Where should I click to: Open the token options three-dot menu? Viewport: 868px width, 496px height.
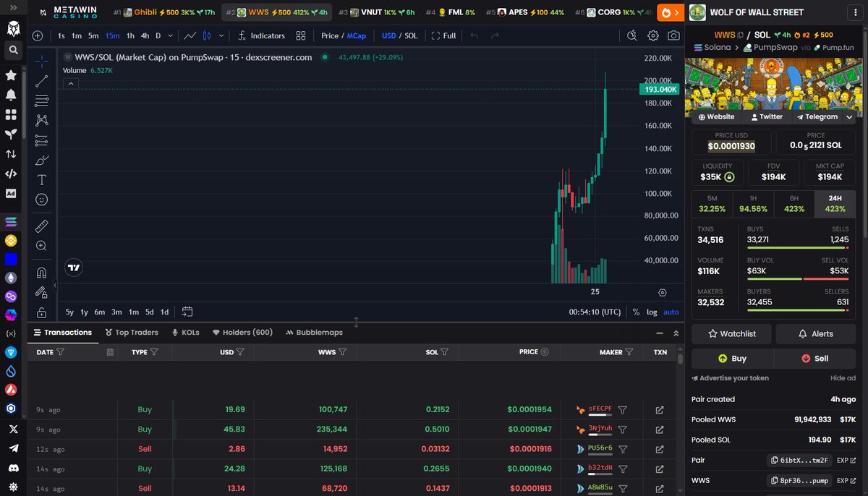click(856, 12)
